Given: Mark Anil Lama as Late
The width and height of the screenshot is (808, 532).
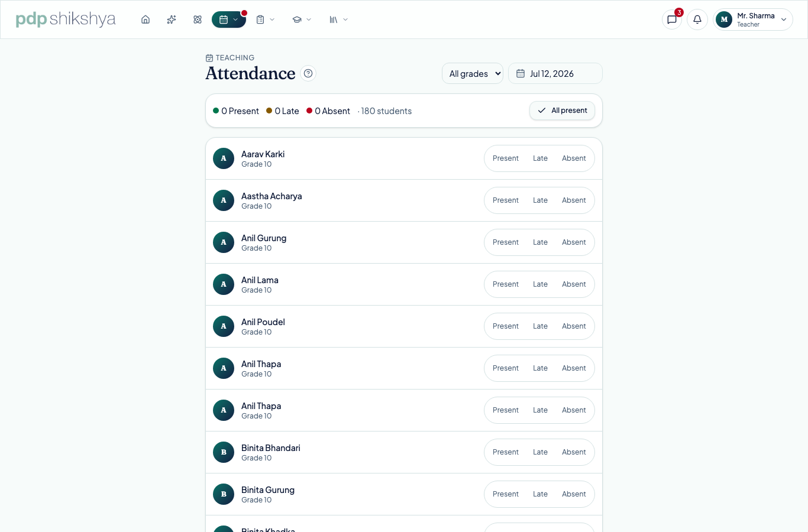Looking at the screenshot, I should pyautogui.click(x=540, y=284).
